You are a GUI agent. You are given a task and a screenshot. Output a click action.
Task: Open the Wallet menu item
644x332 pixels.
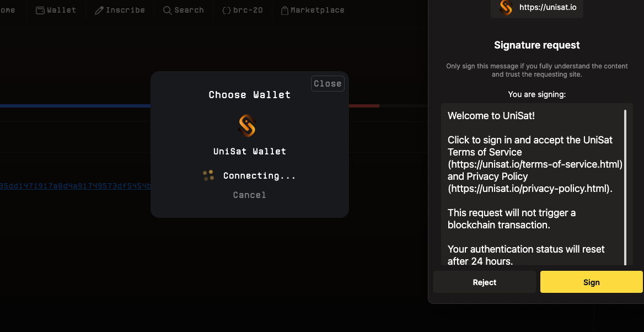(x=56, y=10)
